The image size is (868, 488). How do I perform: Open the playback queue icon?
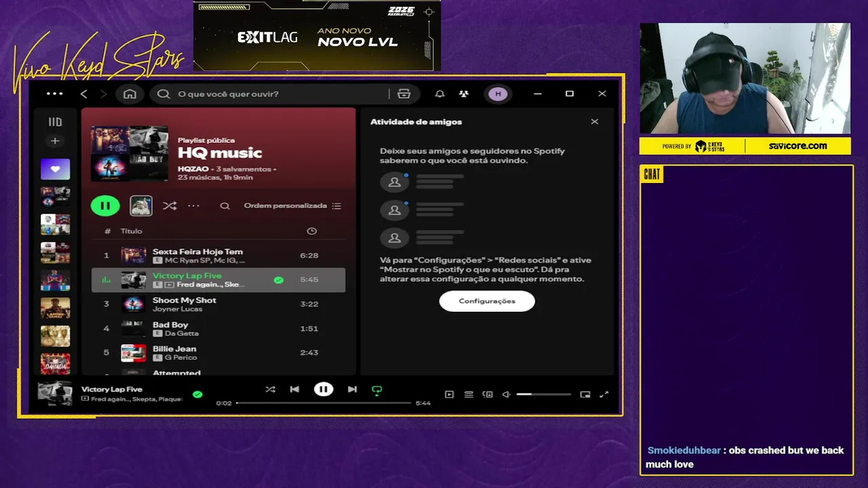[x=469, y=394]
